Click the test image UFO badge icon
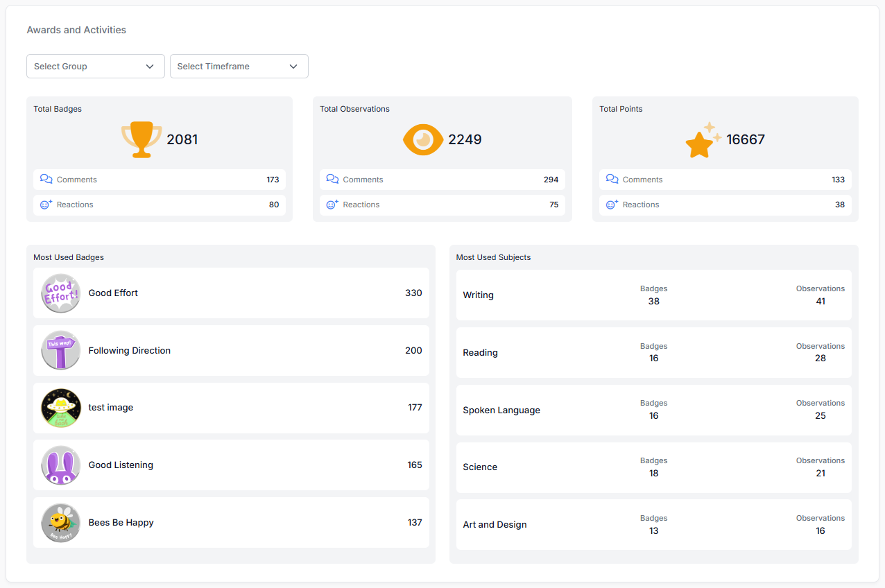The image size is (885, 588). (61, 408)
